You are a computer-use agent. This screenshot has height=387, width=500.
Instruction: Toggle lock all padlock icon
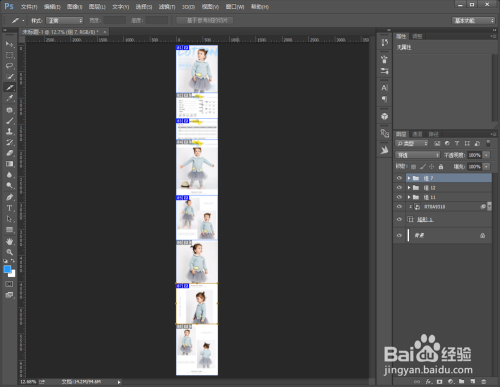pos(441,166)
